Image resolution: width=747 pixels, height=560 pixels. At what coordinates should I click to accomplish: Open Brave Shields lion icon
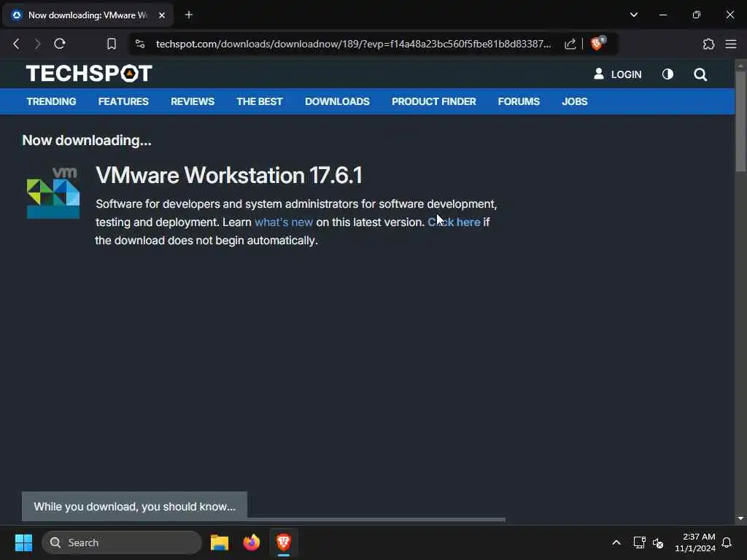[x=597, y=43]
